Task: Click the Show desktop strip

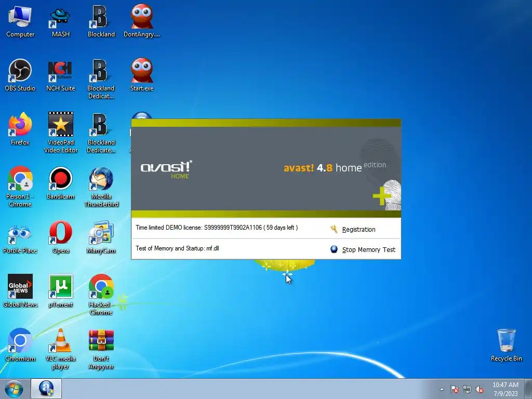Action: (528, 389)
